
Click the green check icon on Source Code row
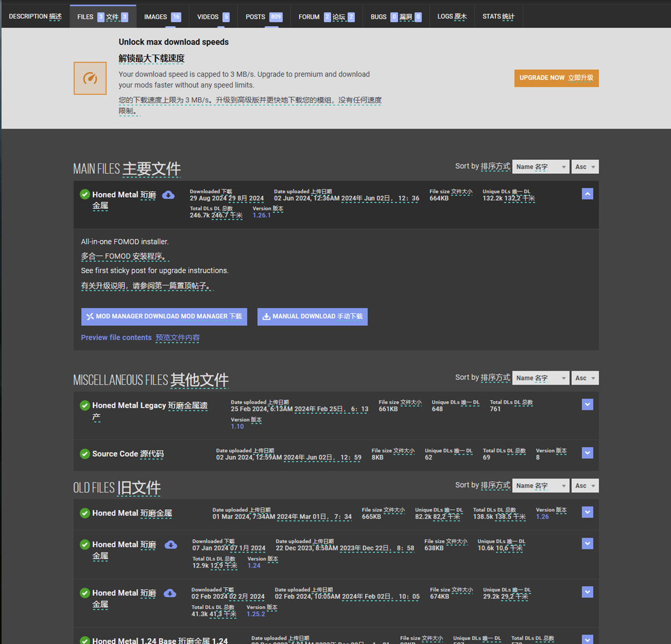85,453
